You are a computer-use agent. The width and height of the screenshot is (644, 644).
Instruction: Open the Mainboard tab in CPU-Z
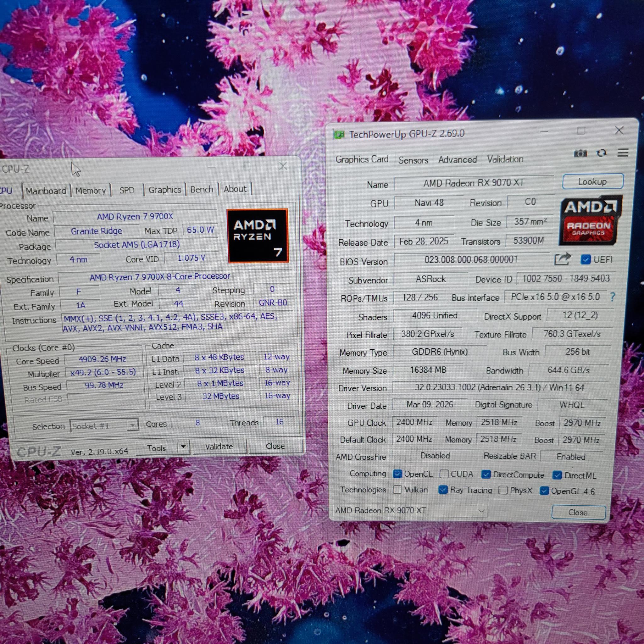[x=46, y=191]
